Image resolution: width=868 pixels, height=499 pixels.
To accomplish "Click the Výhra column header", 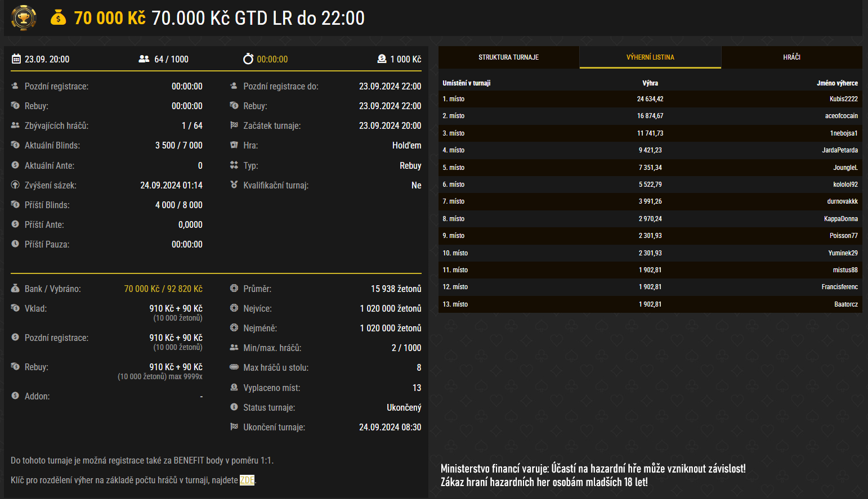I will point(650,83).
